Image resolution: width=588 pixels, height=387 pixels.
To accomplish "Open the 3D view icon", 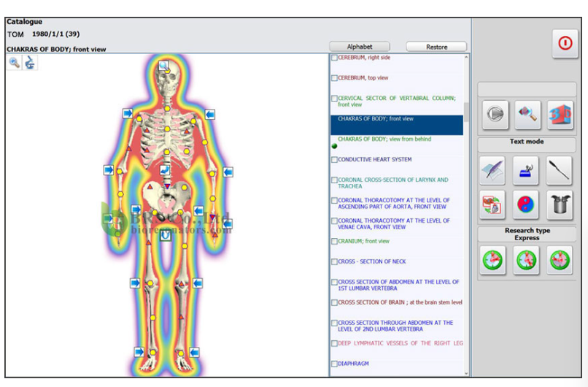I will tap(560, 115).
